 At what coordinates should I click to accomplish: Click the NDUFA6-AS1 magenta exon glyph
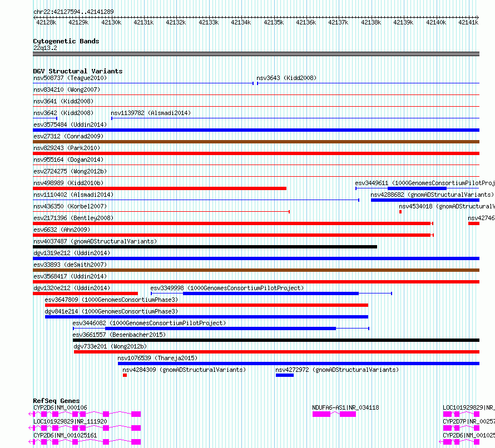[x=334, y=414]
